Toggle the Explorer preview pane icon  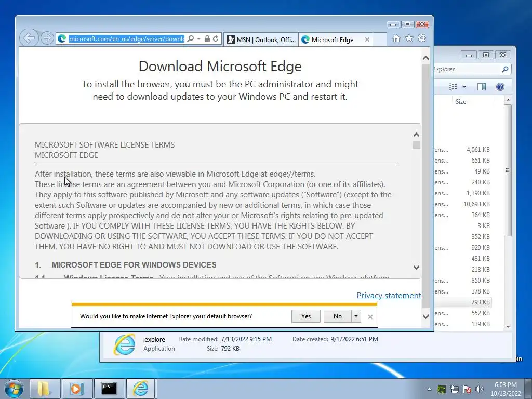coord(482,87)
